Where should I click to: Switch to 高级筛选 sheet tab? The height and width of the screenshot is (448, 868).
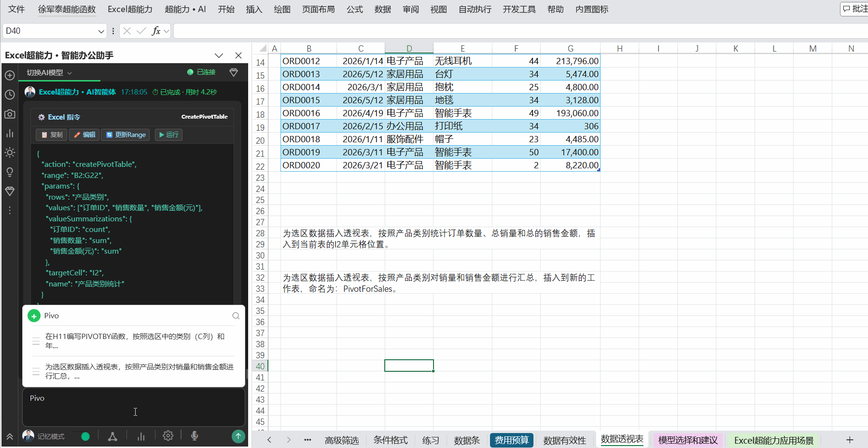tap(342, 440)
